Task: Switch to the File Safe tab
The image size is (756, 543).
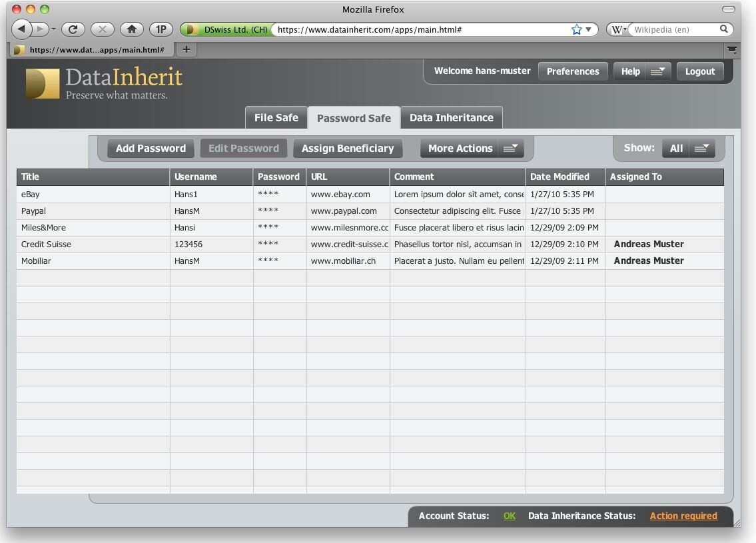Action: 276,117
